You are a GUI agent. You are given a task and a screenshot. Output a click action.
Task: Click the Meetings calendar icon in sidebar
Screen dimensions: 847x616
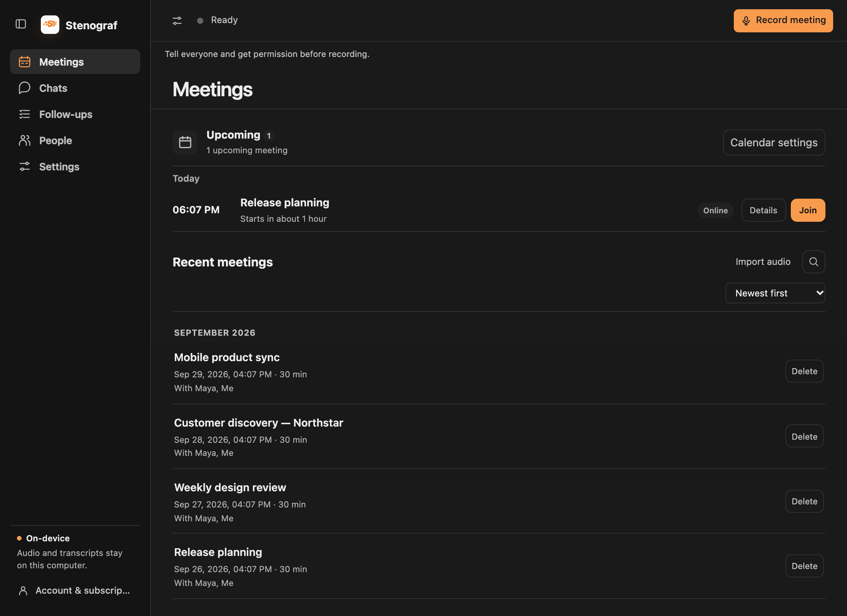(x=25, y=62)
